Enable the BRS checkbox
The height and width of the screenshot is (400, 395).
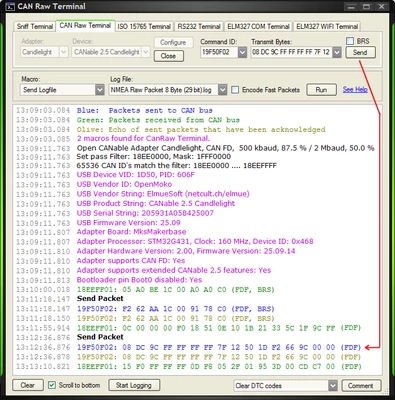click(350, 41)
